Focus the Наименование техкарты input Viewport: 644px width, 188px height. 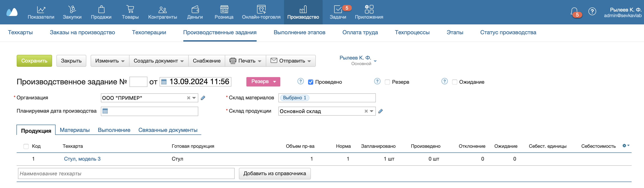pos(126,174)
